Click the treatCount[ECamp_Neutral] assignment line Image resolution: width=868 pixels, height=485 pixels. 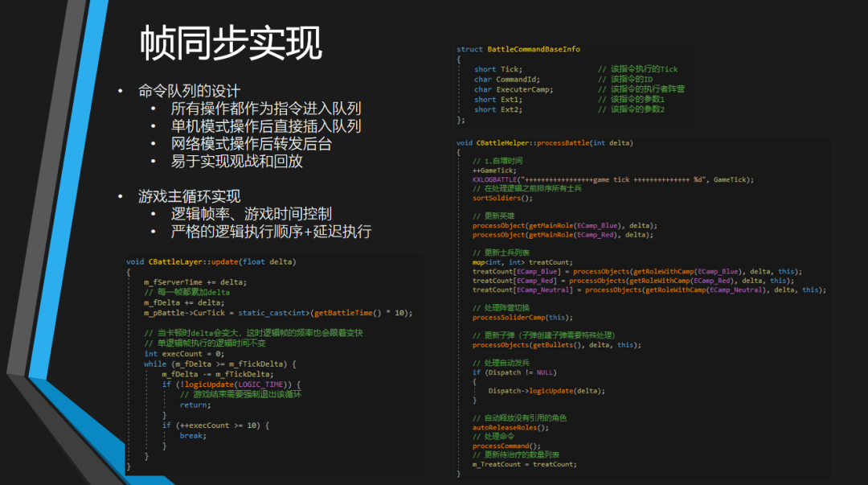[649, 290]
